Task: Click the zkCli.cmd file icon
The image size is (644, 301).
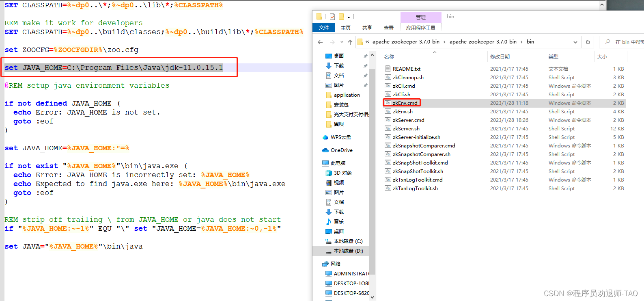Action: tap(388, 86)
